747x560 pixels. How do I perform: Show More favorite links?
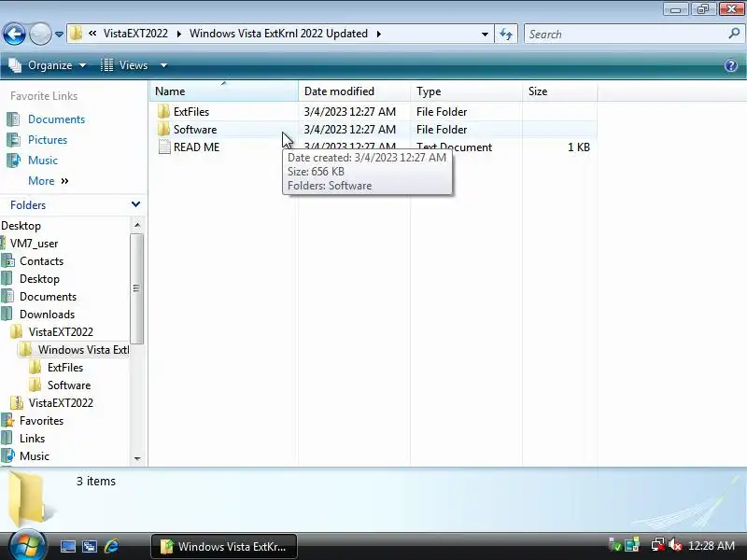[49, 181]
